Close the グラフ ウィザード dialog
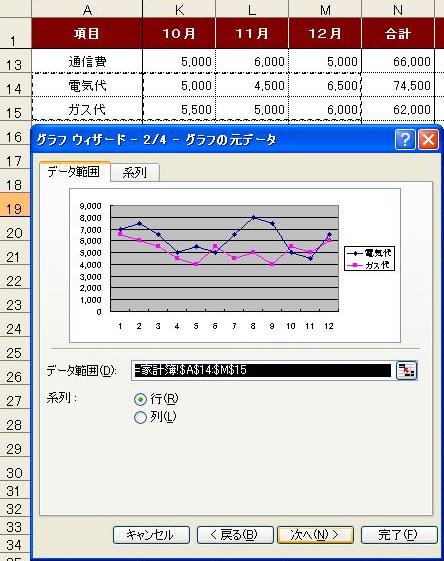This screenshot has width=444, height=561. pos(428,140)
